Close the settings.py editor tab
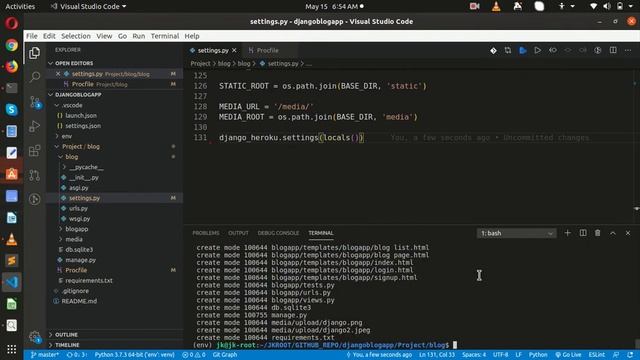Screen dimensions: 640x360 [x=234, y=50]
